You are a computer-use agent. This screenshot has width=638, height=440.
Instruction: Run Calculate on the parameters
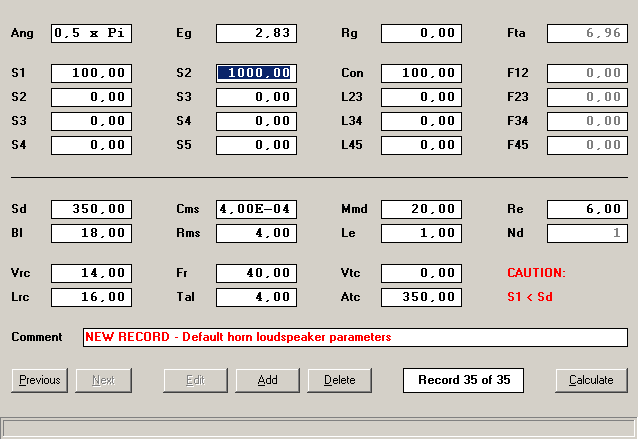coord(591,380)
